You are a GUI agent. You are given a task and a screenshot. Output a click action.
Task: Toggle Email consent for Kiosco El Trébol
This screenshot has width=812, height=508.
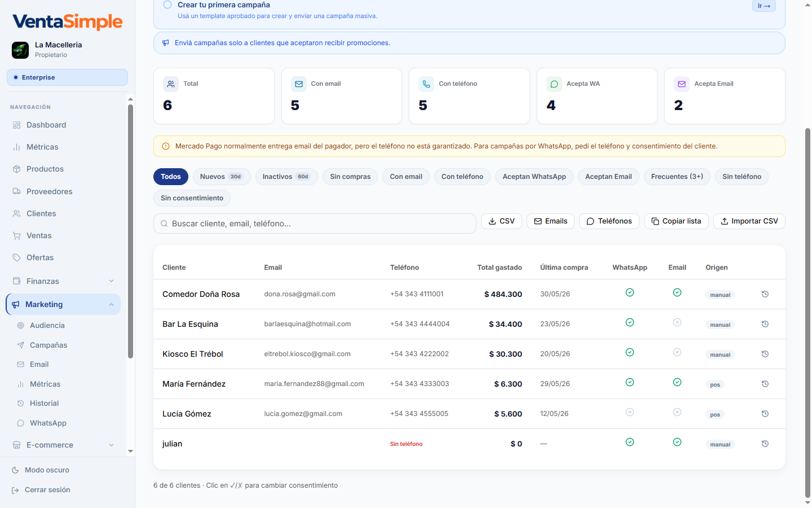point(677,352)
